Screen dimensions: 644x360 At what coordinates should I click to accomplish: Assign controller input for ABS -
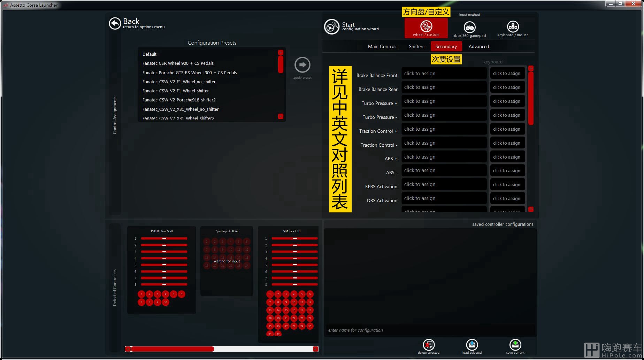pyautogui.click(x=444, y=170)
